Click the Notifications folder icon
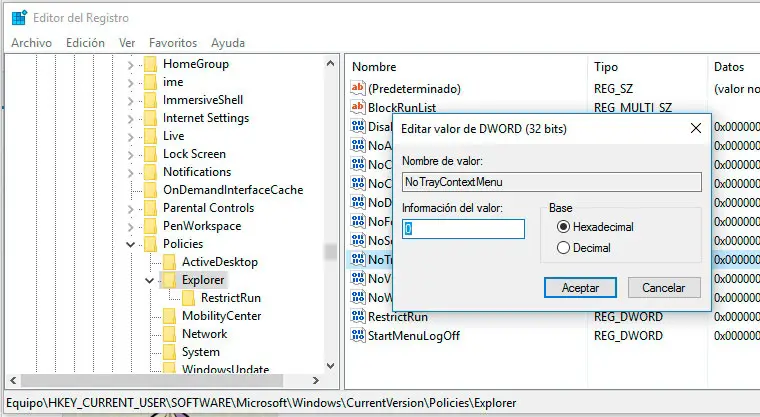The width and height of the screenshot is (760, 417). (151, 172)
